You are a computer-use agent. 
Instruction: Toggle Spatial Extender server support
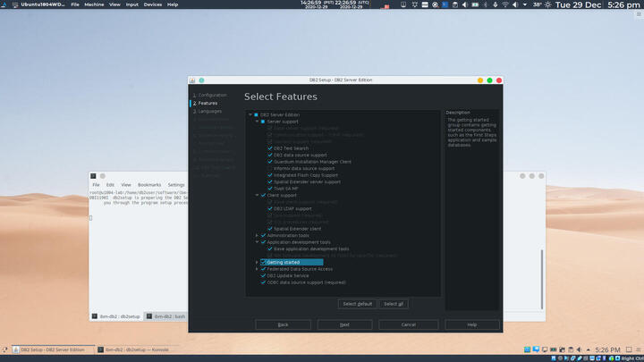(270, 181)
